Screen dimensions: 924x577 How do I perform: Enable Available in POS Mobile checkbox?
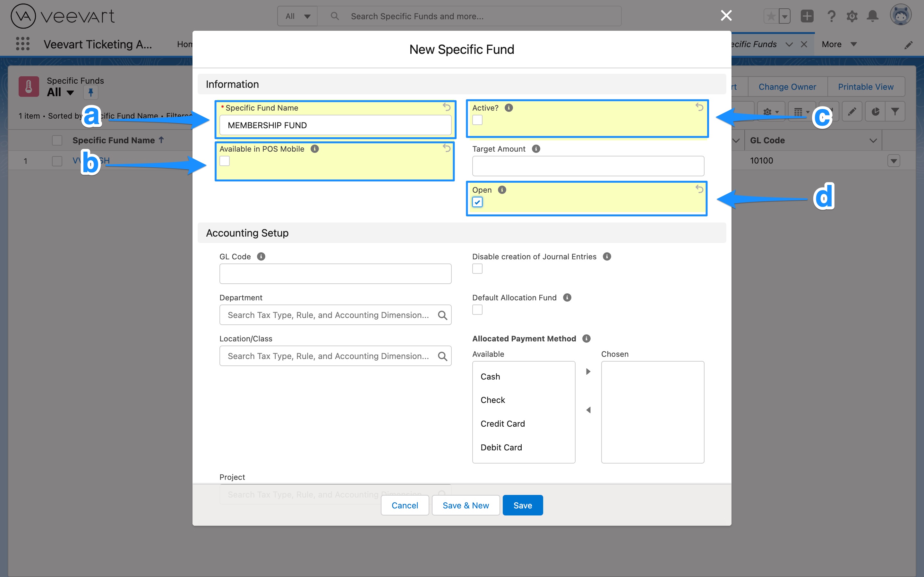(x=225, y=161)
